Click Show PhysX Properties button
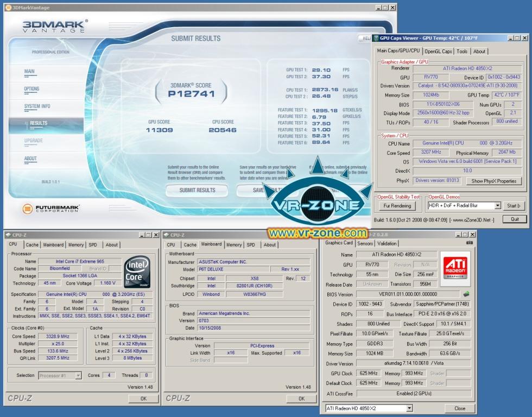The image size is (532, 417). (x=493, y=181)
